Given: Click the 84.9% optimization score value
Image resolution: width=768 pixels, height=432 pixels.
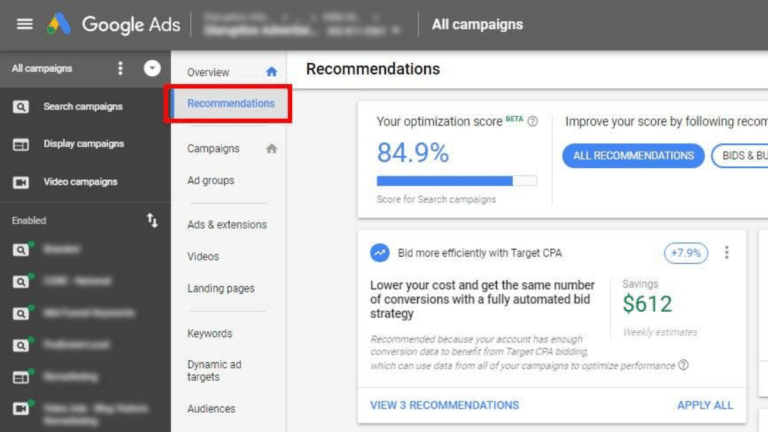Looking at the screenshot, I should [x=412, y=152].
